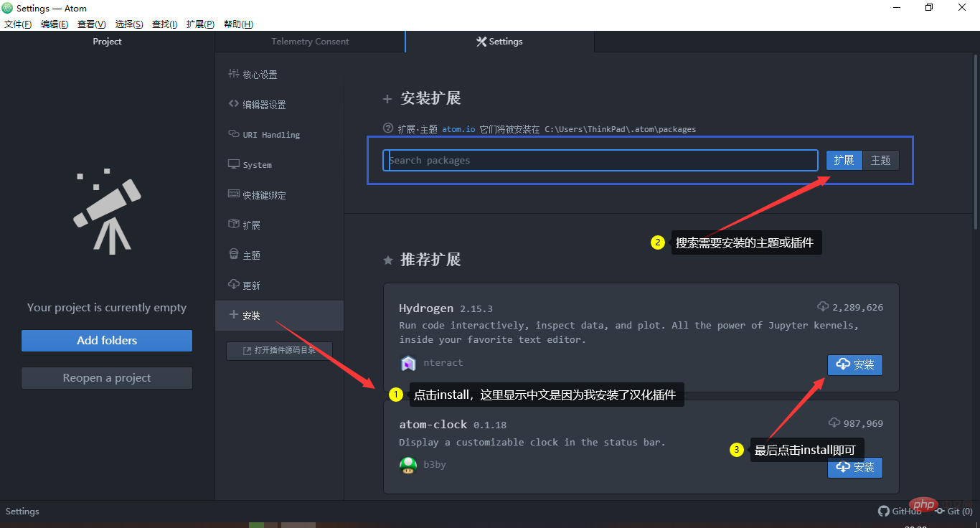
Task: Click telescope illustration in Project panel
Action: [x=107, y=211]
